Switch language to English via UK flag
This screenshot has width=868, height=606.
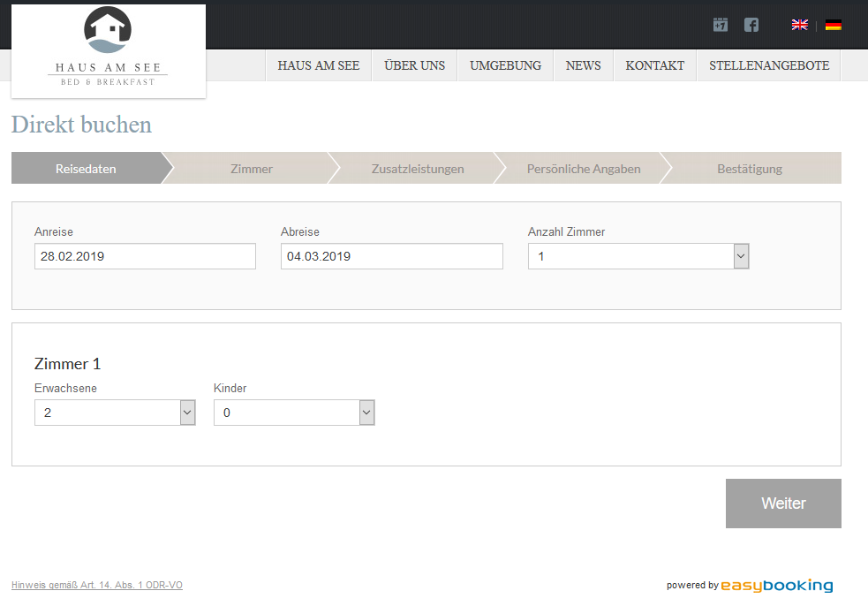799,25
